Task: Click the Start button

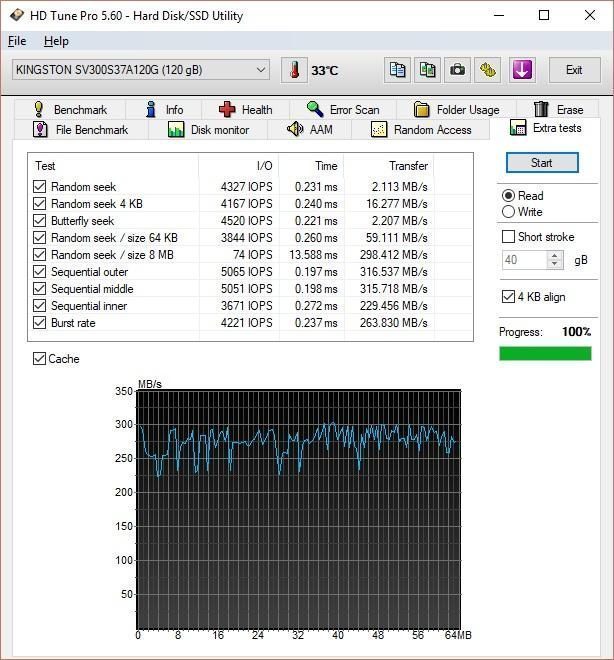Action: point(542,163)
